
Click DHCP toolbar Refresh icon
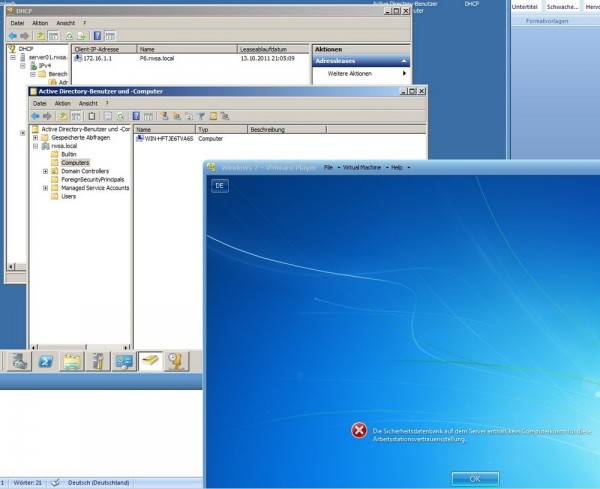point(69,36)
